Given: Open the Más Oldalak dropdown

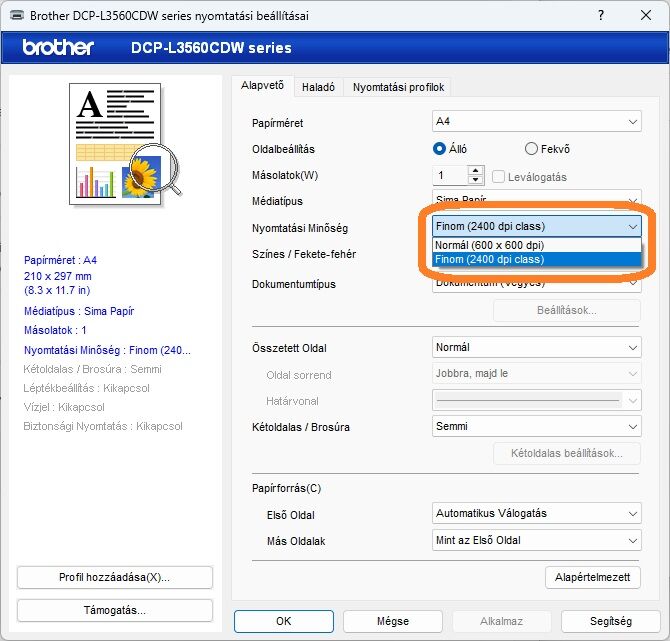Looking at the screenshot, I should [x=536, y=540].
